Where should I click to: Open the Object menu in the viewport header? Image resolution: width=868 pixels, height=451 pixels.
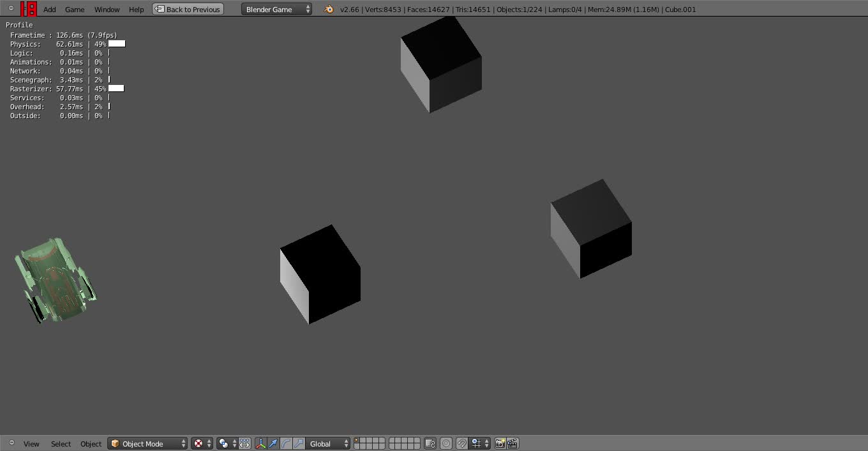[x=91, y=443]
